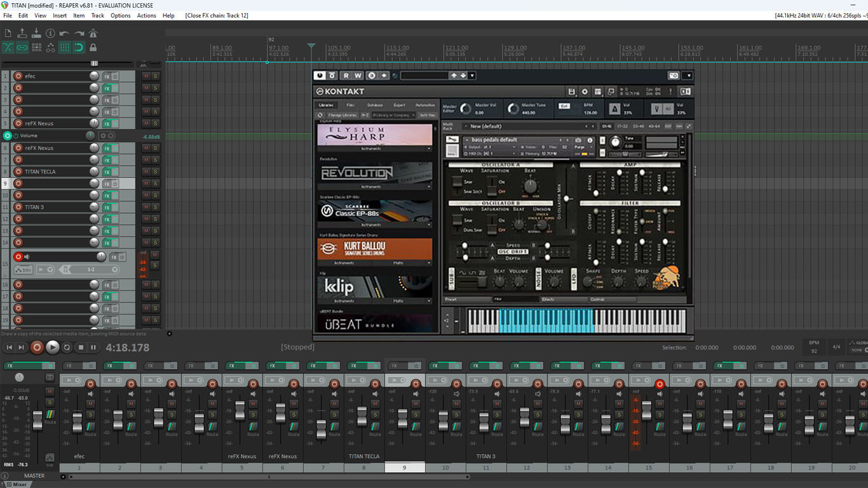Click trim automation mode on track 15

tap(24, 269)
